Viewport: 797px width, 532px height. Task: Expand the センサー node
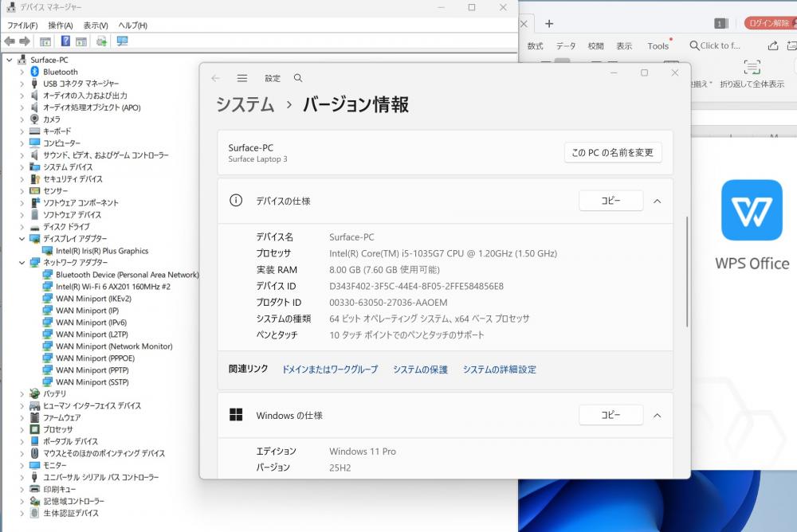[x=22, y=190]
